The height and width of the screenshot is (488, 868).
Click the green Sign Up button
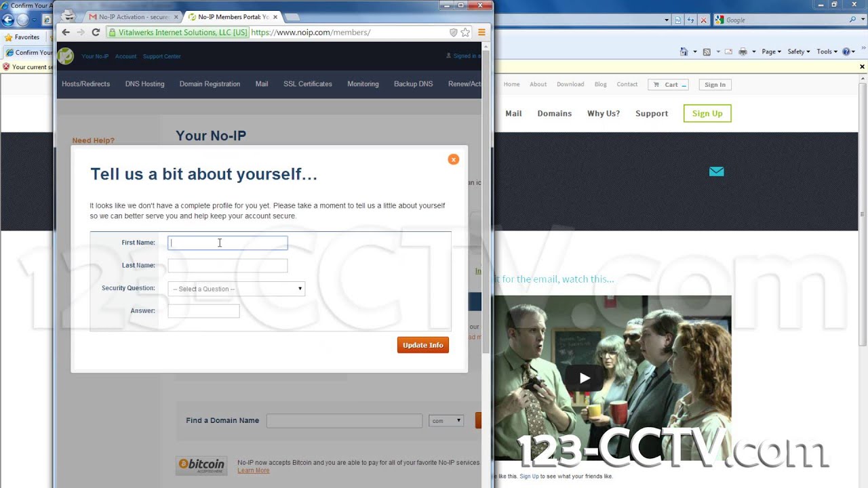707,113
